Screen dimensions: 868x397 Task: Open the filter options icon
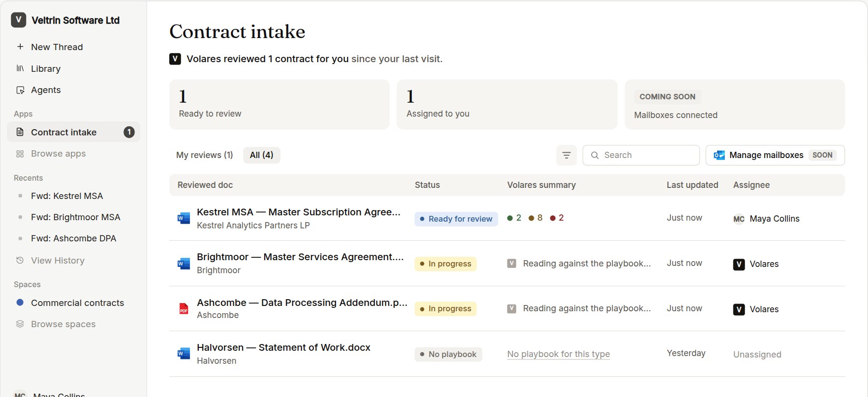(567, 155)
